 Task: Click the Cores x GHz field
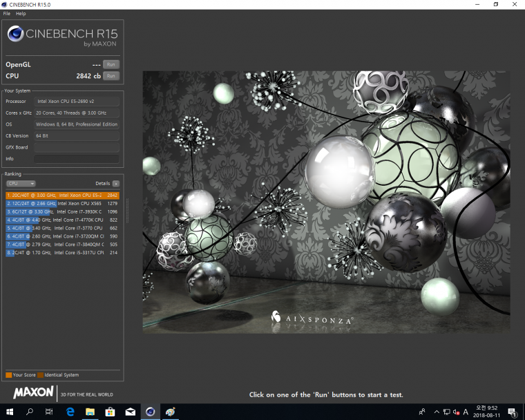pos(77,113)
